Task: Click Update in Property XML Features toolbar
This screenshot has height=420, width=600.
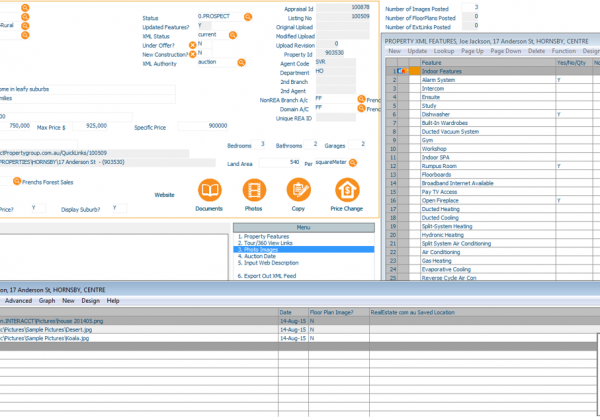Action: click(417, 51)
